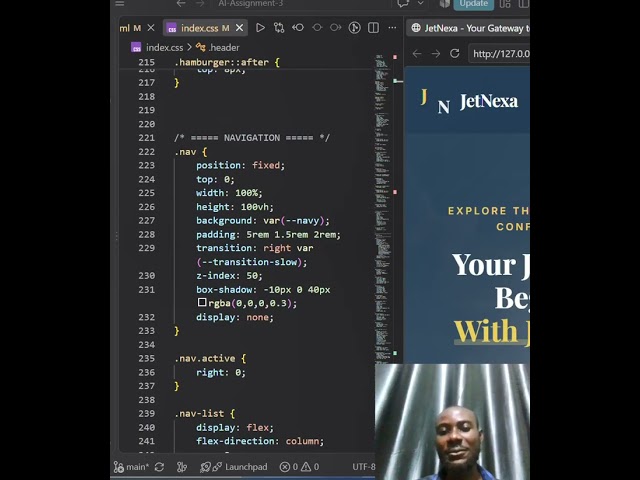Click 'right: 0;' on line 236

tap(221, 372)
